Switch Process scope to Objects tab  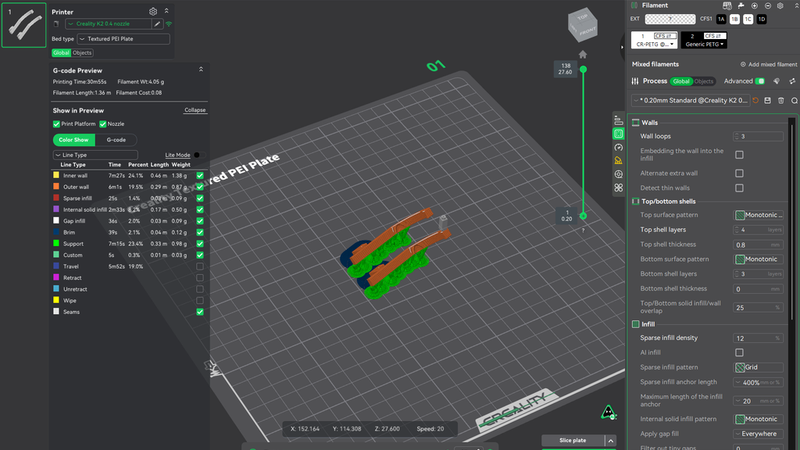pyautogui.click(x=704, y=81)
